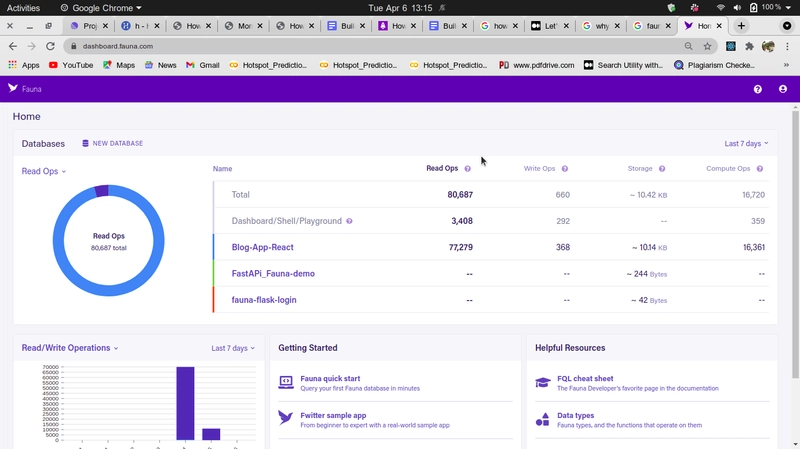
Task: Open the FastAPi_Fauna-demo database
Action: [x=273, y=273]
